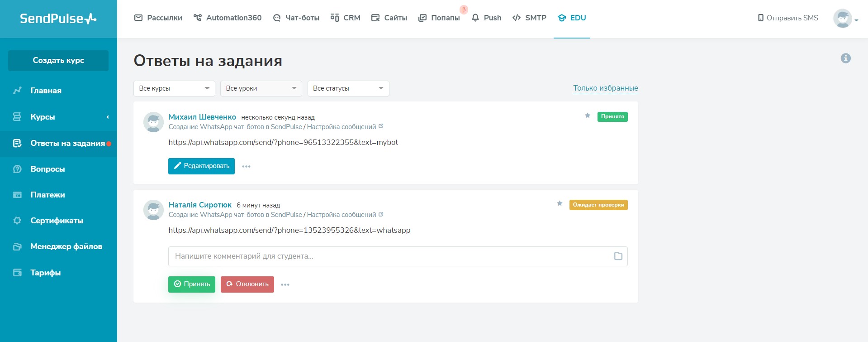The width and height of the screenshot is (868, 342).
Task: Open more options dots next to Отклонить
Action: pos(285,284)
